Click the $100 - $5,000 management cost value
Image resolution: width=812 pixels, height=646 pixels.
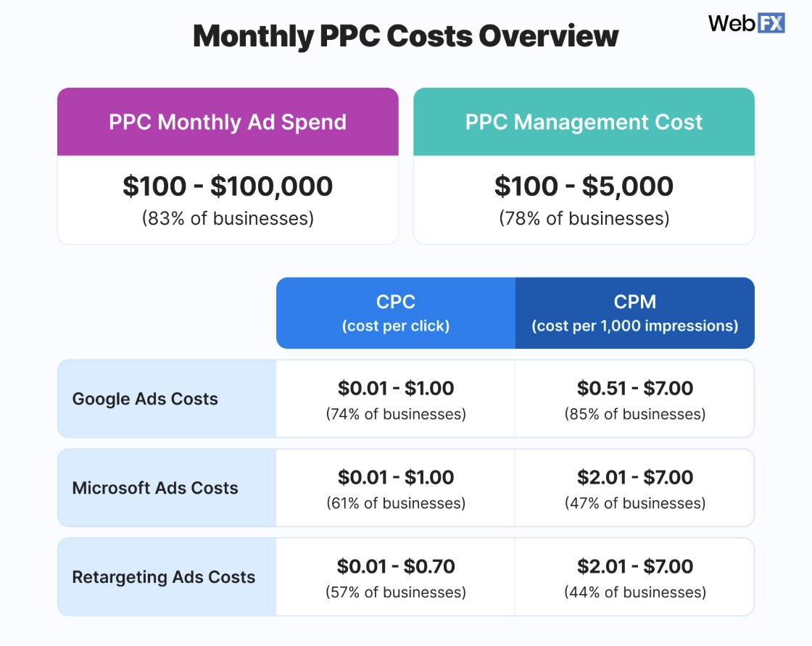click(584, 186)
